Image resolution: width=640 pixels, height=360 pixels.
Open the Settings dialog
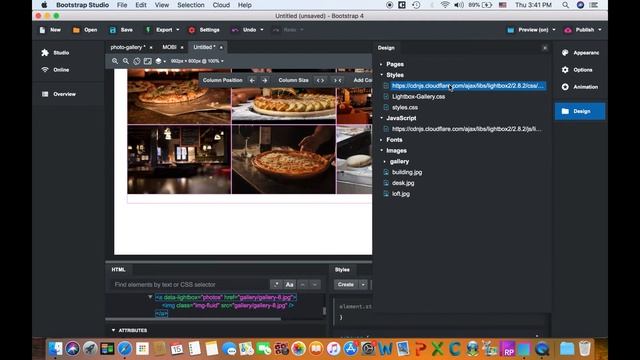click(204, 30)
